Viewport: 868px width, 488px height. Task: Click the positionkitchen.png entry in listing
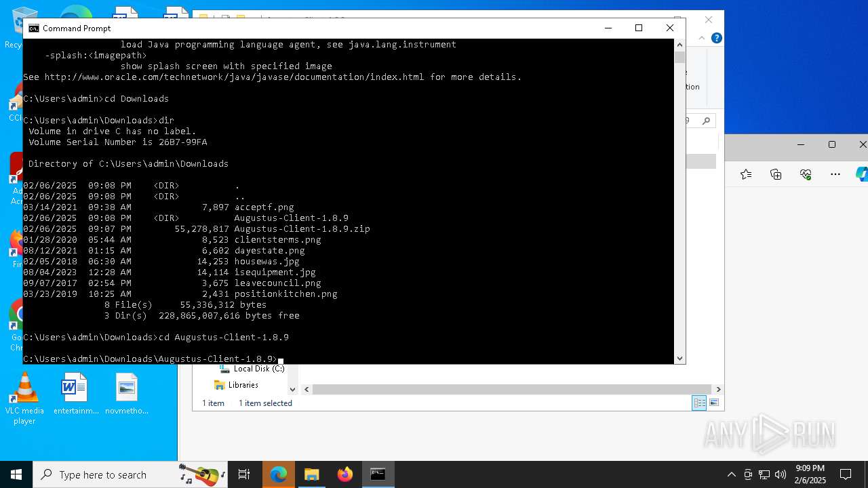286,293
